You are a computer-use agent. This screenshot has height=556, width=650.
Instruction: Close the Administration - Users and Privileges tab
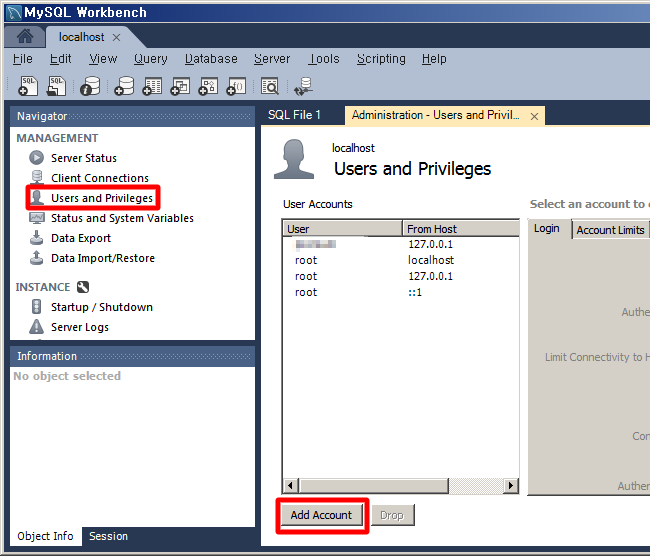tap(534, 117)
